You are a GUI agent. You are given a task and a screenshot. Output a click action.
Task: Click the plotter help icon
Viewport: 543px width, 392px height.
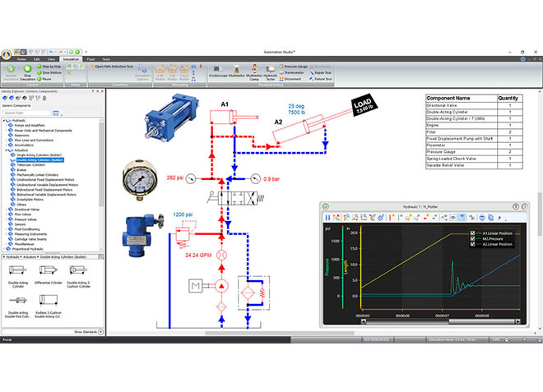point(516,206)
